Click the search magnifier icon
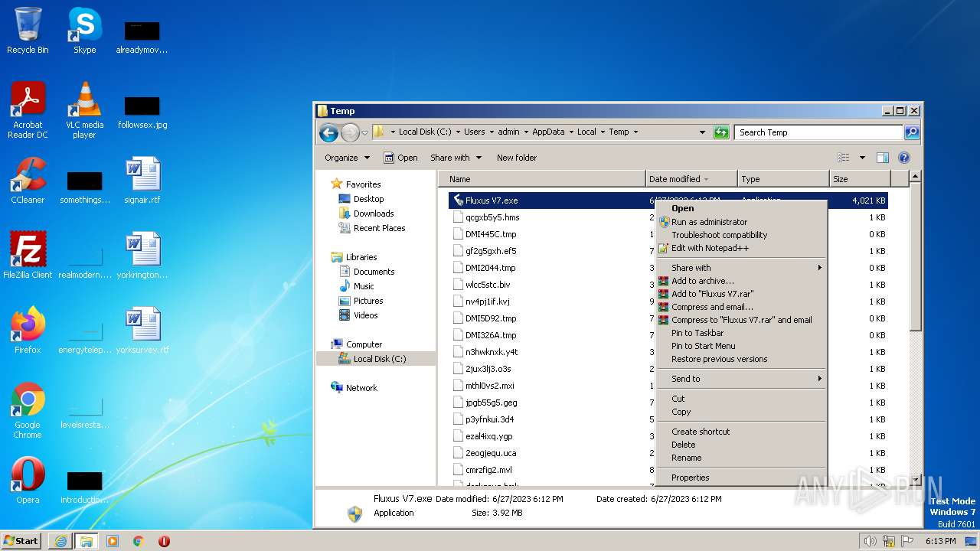 [x=911, y=132]
